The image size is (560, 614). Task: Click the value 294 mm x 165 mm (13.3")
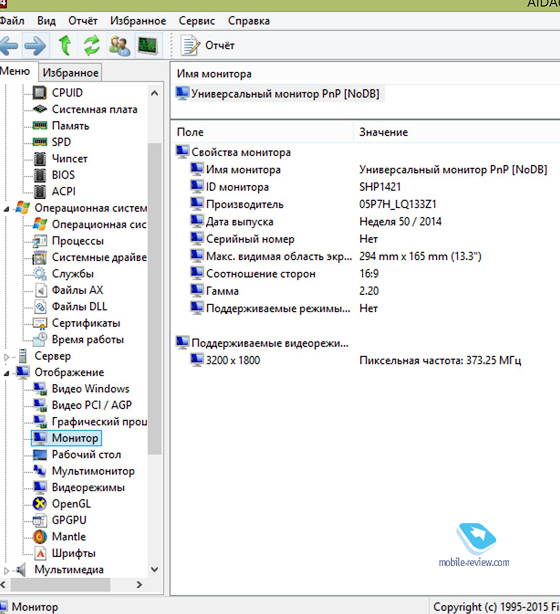pos(420,256)
